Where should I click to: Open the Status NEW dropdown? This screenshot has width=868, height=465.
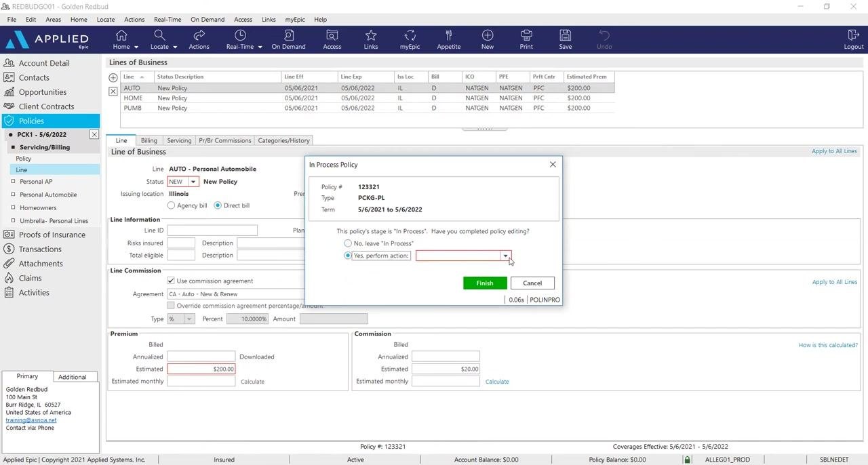193,182
